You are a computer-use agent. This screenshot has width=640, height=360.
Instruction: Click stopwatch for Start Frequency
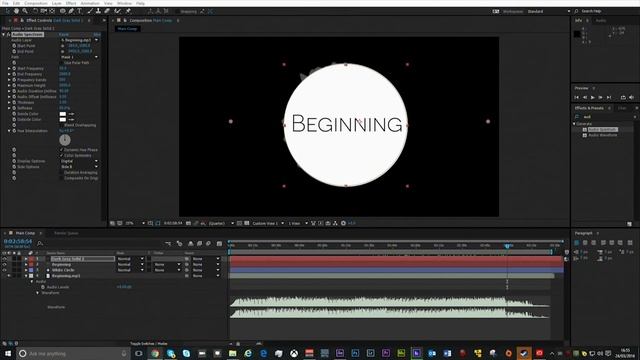pos(14,69)
